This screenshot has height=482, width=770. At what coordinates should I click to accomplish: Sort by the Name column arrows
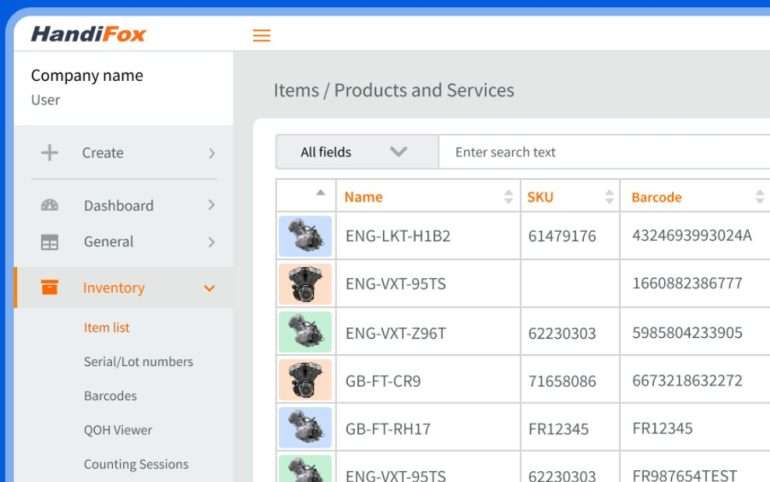click(508, 197)
